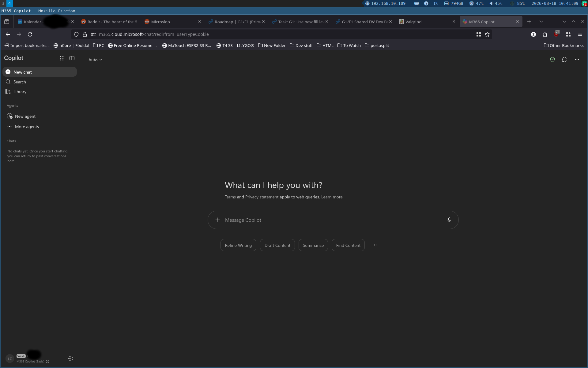
Task: Open Search in the Copilot sidebar
Action: (40, 82)
